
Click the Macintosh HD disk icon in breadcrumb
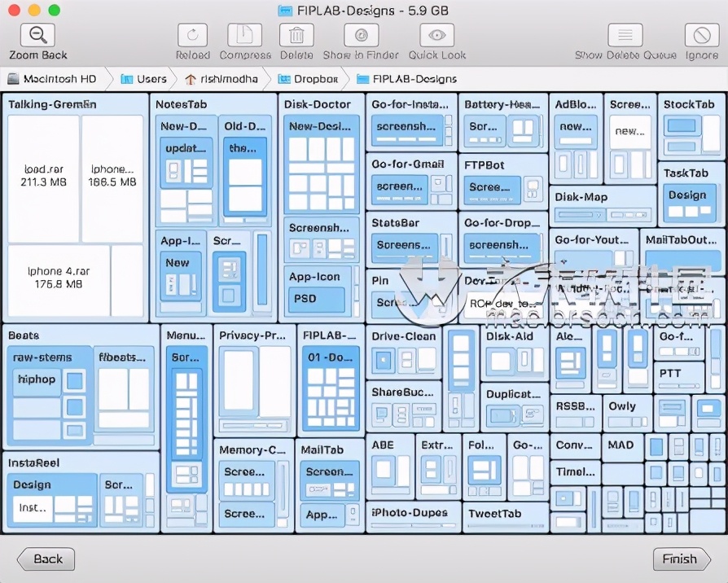click(11, 79)
